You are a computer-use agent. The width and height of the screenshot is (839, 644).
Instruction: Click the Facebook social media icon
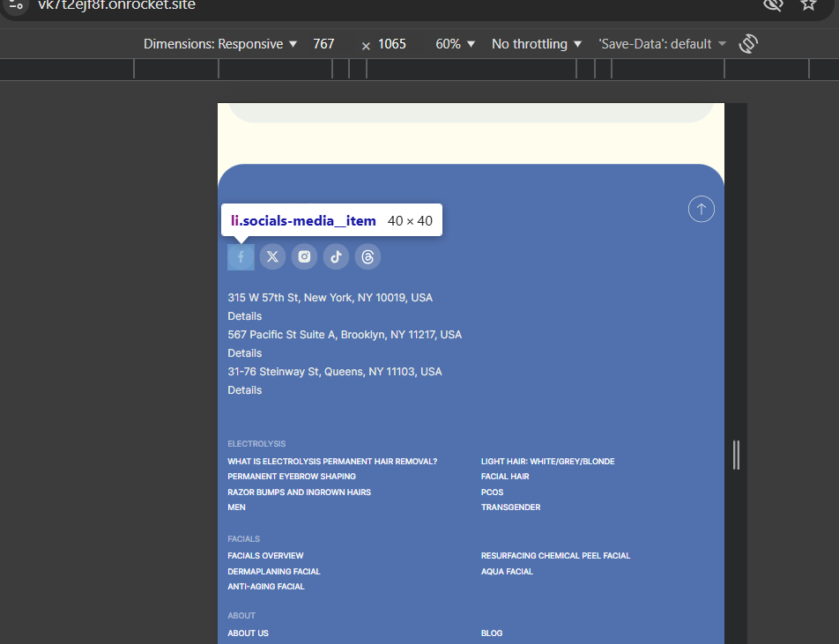[241, 256]
